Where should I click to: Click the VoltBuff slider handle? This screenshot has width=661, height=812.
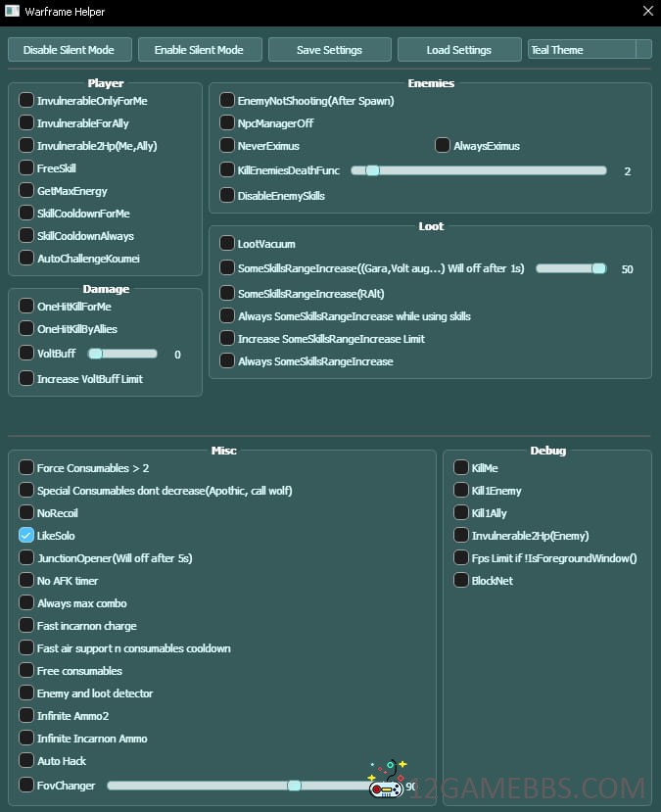click(96, 354)
